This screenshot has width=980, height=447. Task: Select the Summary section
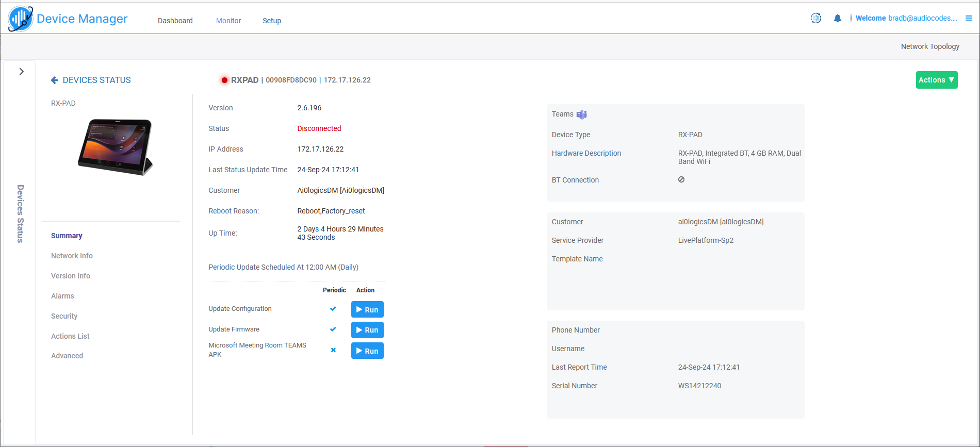tap(67, 236)
